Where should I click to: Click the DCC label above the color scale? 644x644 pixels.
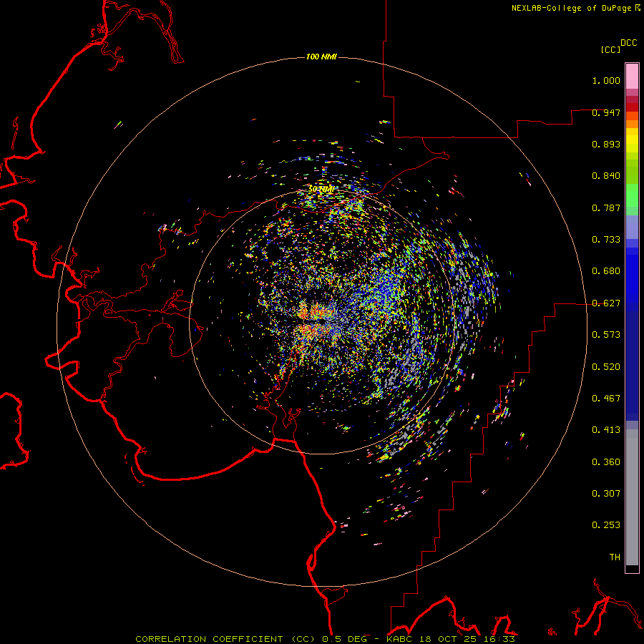pos(629,43)
